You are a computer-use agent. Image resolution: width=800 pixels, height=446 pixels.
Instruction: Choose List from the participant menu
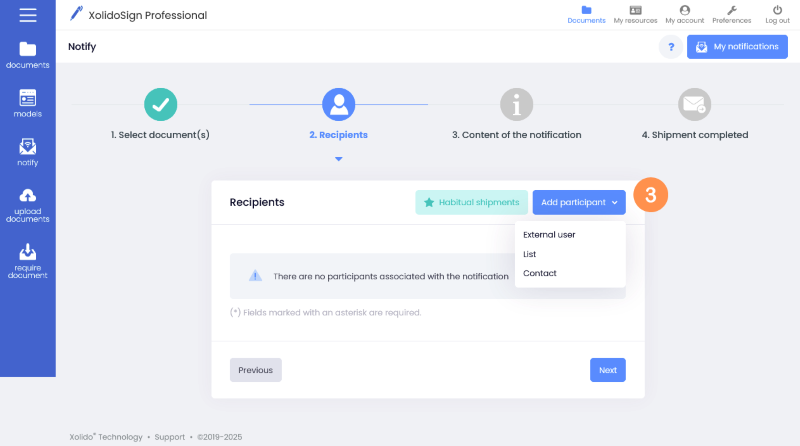[x=530, y=254]
